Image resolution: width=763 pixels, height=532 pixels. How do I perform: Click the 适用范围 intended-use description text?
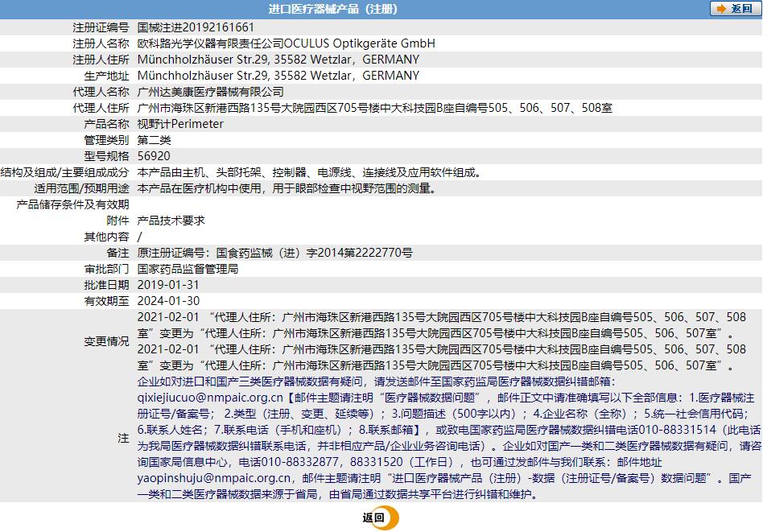click(287, 188)
